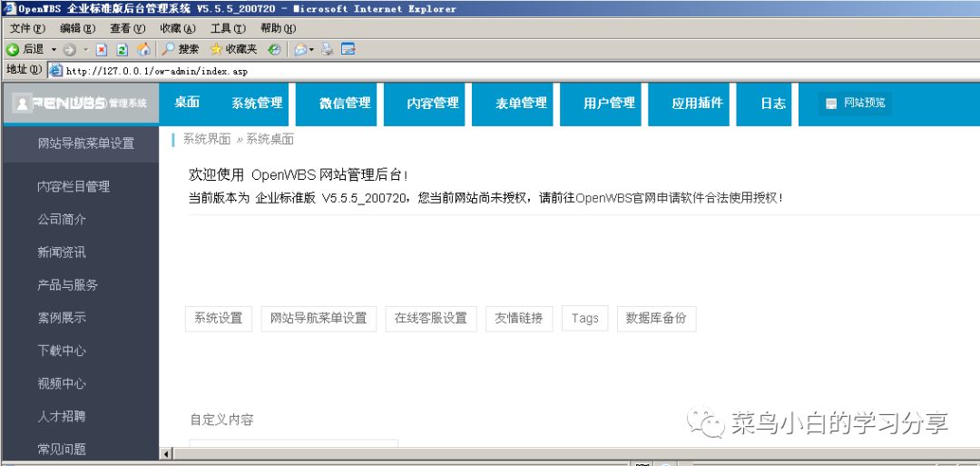Switch to the 系统管理 tab
The image size is (980, 466).
tap(257, 104)
